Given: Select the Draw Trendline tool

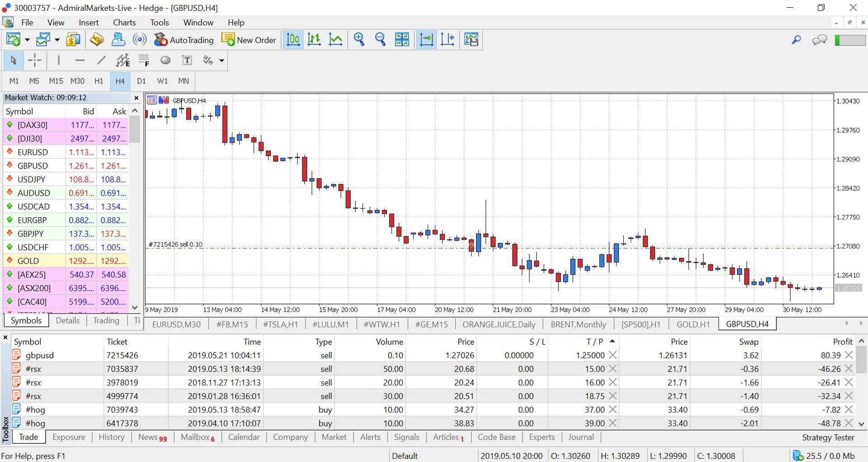Looking at the screenshot, I should pyautogui.click(x=101, y=60).
